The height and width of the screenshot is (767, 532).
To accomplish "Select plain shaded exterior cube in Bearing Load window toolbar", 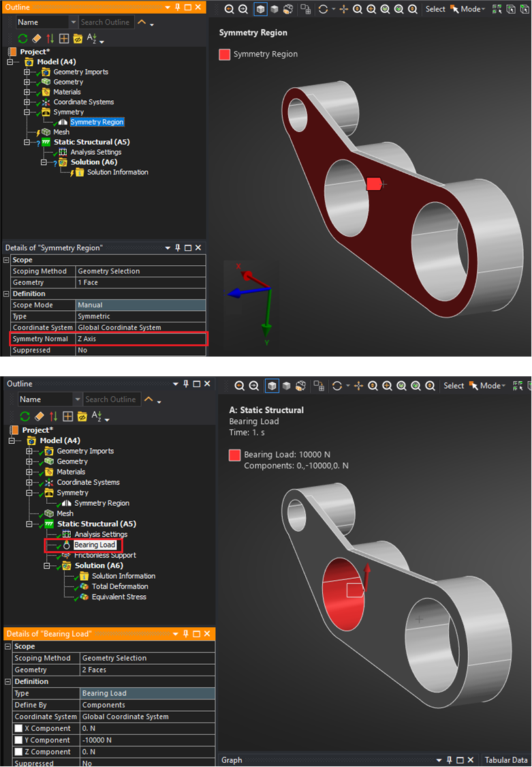I will point(287,386).
